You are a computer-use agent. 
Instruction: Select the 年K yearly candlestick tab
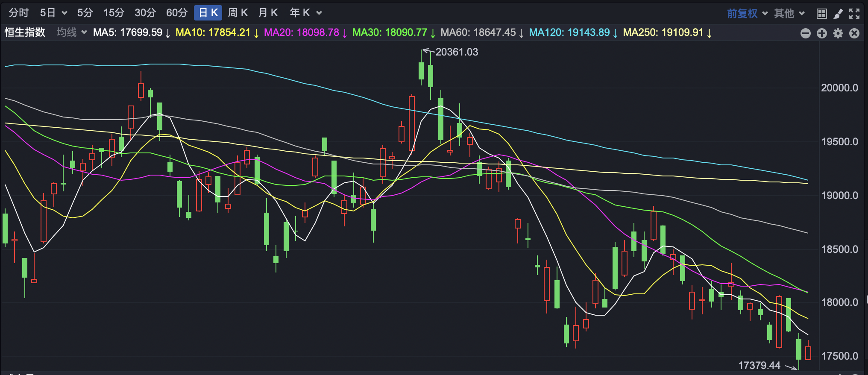(x=300, y=13)
